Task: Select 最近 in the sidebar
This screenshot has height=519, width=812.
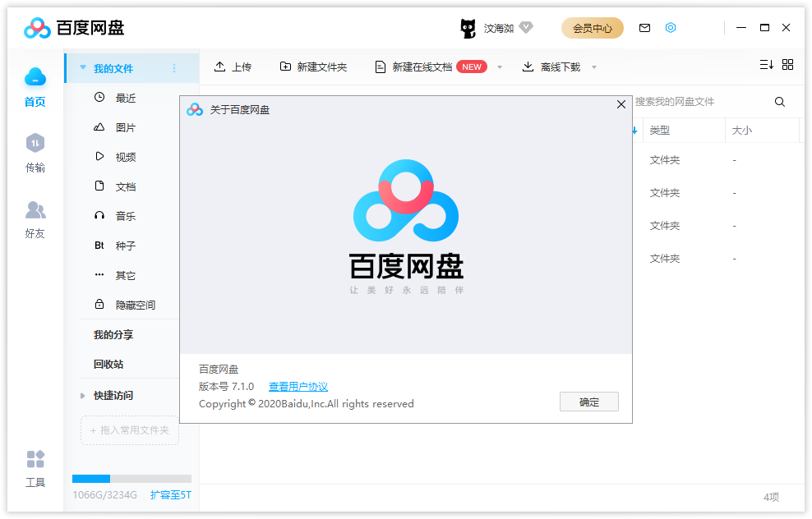Action: [x=125, y=98]
